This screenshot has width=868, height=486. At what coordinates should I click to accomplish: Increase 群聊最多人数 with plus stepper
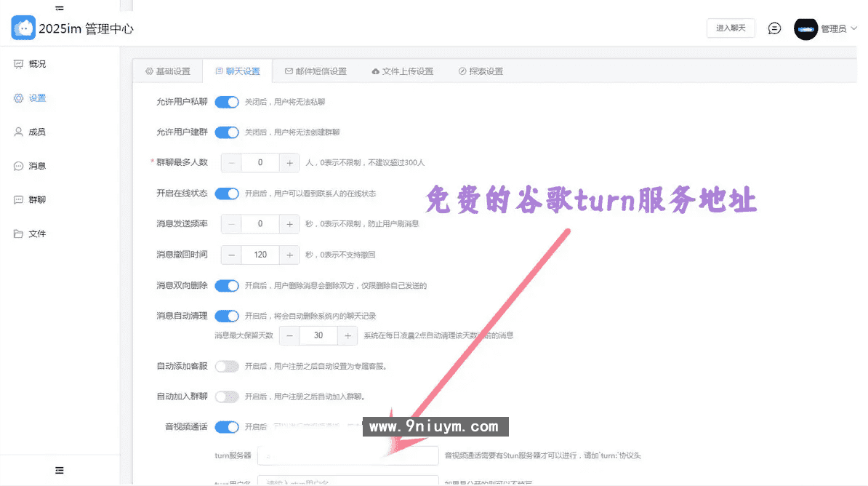tap(290, 162)
